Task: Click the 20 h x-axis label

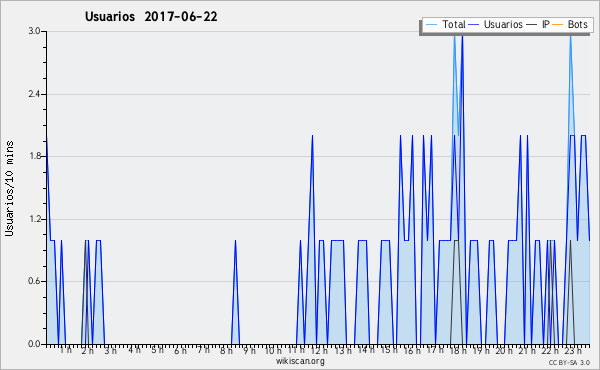Action: pos(505,350)
